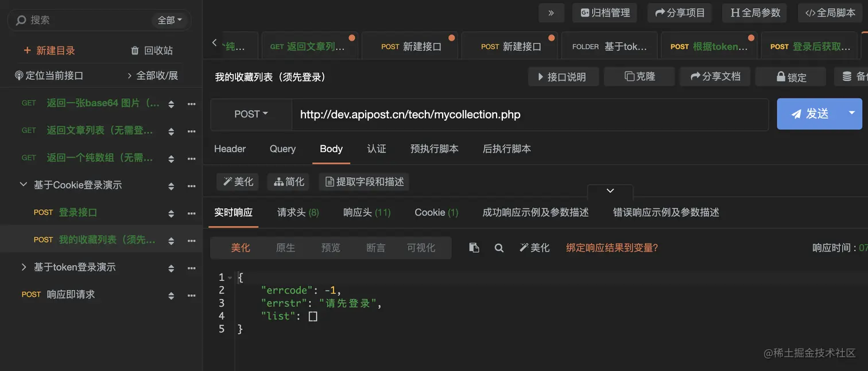This screenshot has width=868, height=371.
Task: Open the POST method dropdown
Action: (251, 114)
